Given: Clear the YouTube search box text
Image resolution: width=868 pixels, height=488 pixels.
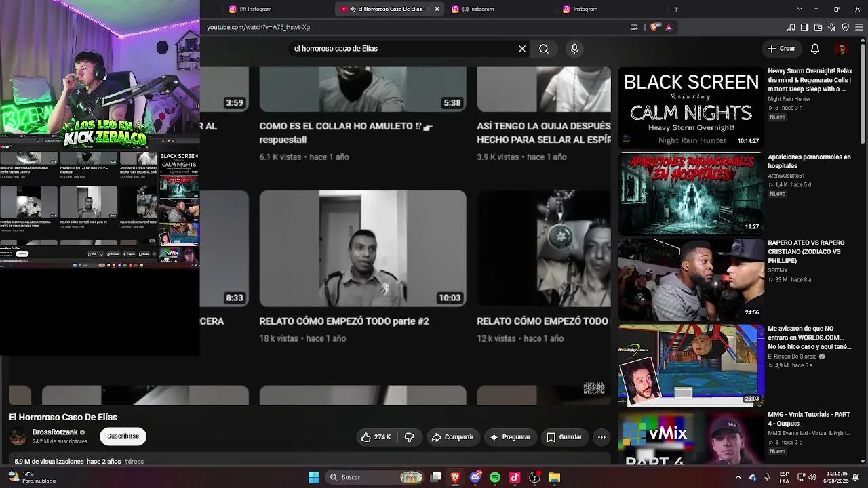Looking at the screenshot, I should point(522,49).
